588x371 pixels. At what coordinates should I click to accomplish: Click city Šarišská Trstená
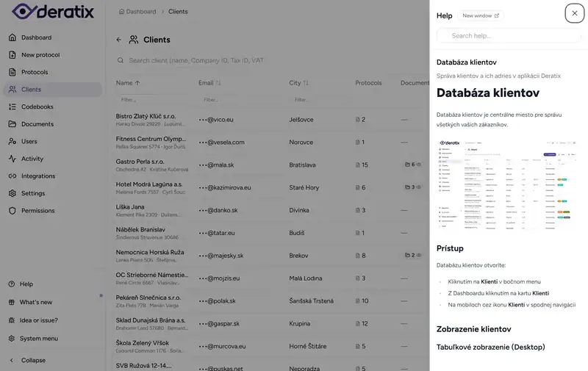click(311, 301)
